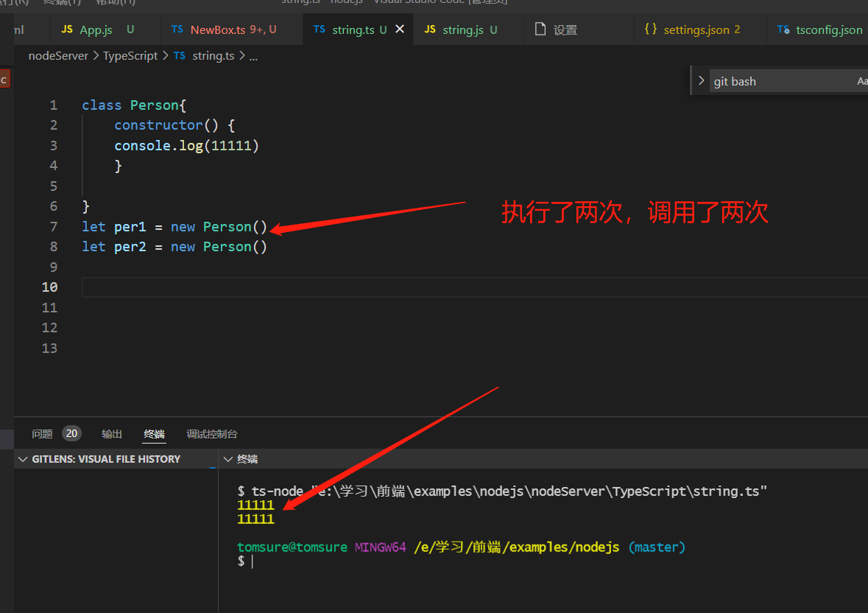868x613 pixels.
Task: Click the TypeScript breadcrumb folder
Action: coord(130,56)
